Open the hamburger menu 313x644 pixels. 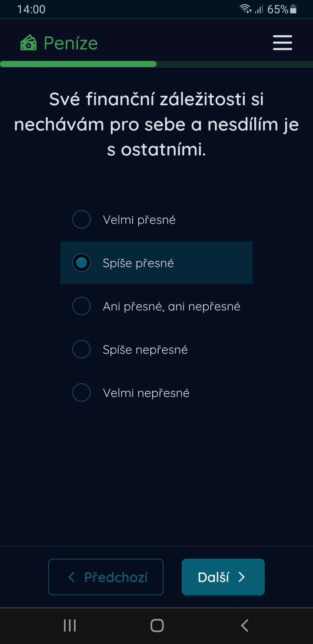pyautogui.click(x=282, y=43)
